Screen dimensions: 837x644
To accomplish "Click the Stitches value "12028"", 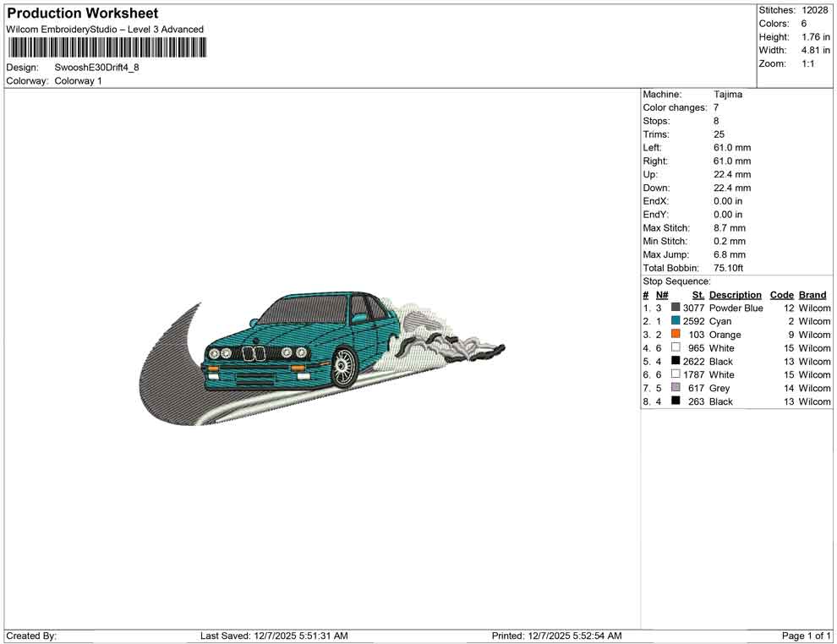I will click(815, 10).
